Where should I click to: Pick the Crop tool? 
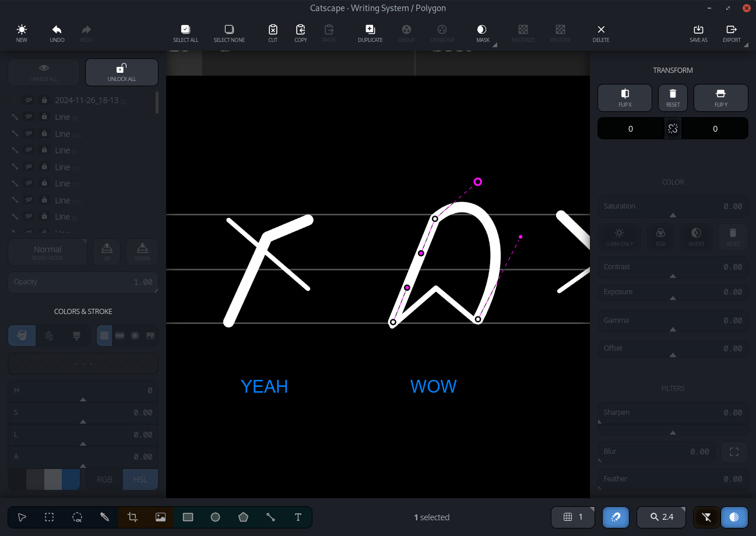click(x=132, y=517)
